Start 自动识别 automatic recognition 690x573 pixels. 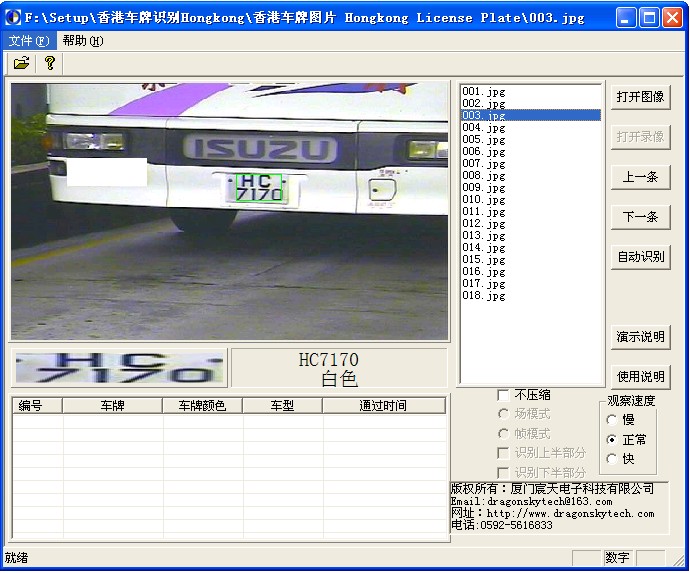[640, 257]
